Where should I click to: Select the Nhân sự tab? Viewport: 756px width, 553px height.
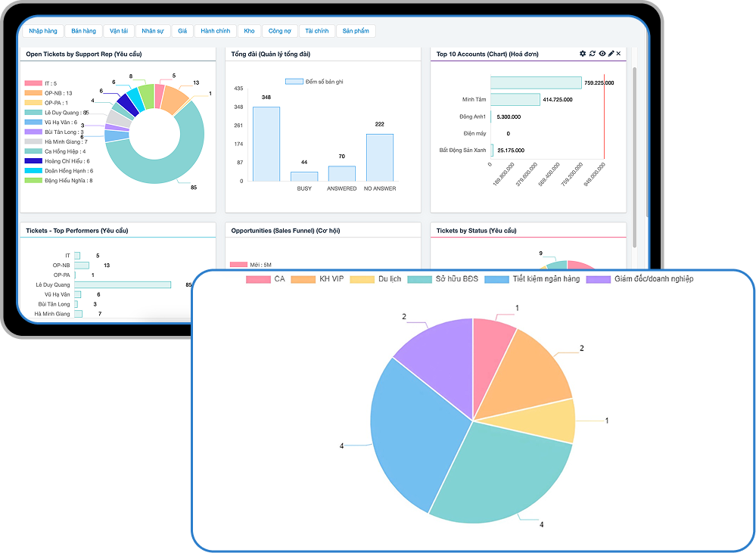click(152, 31)
